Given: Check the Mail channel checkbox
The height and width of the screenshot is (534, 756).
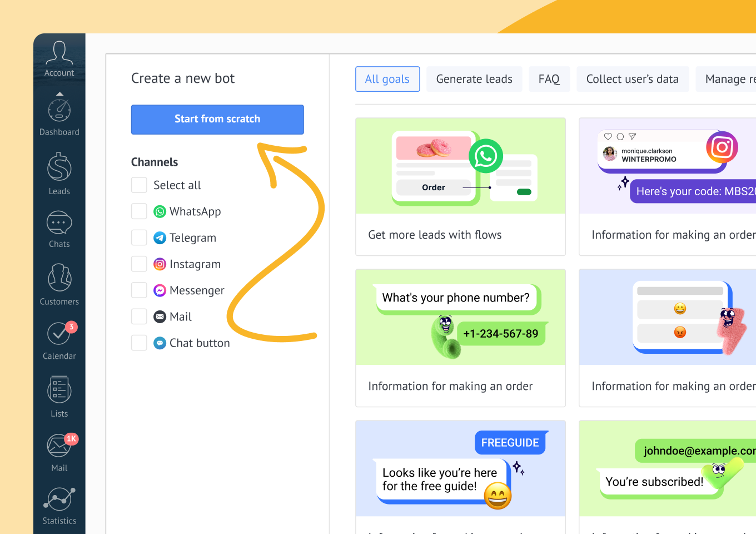Looking at the screenshot, I should [x=139, y=317].
